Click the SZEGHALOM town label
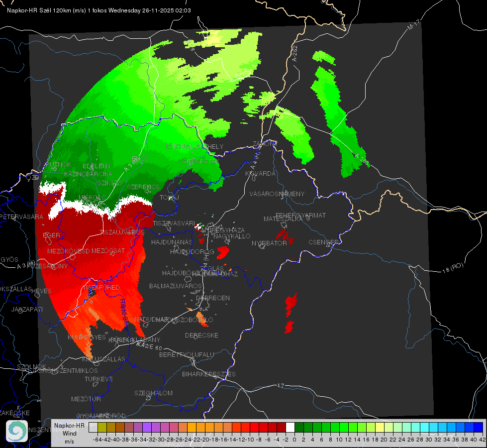This screenshot has width=487, height=448. coord(153,393)
